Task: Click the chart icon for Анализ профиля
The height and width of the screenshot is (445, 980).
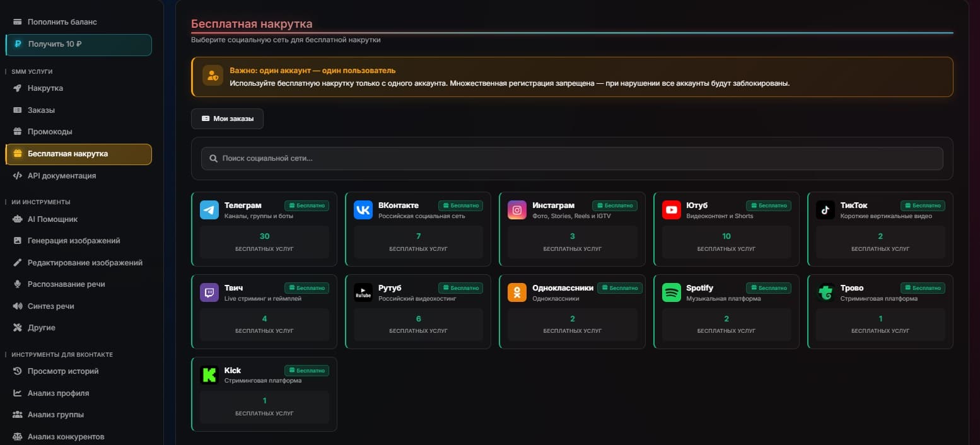Action: [x=18, y=393]
